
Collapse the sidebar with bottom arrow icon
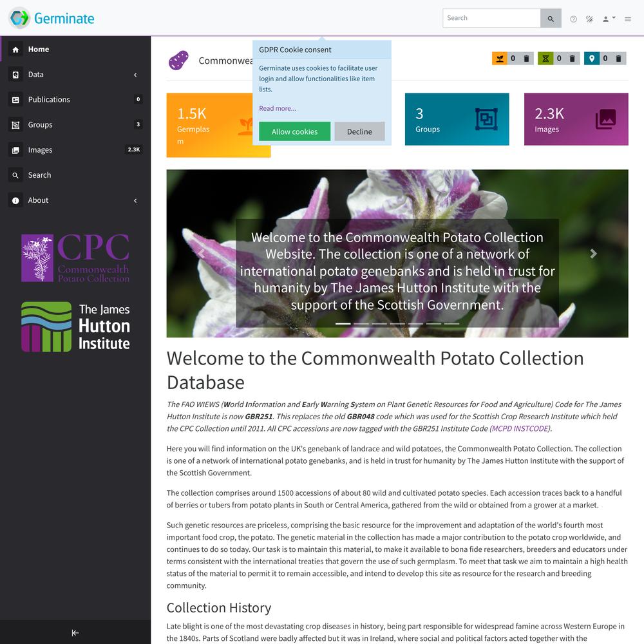pyautogui.click(x=75, y=632)
